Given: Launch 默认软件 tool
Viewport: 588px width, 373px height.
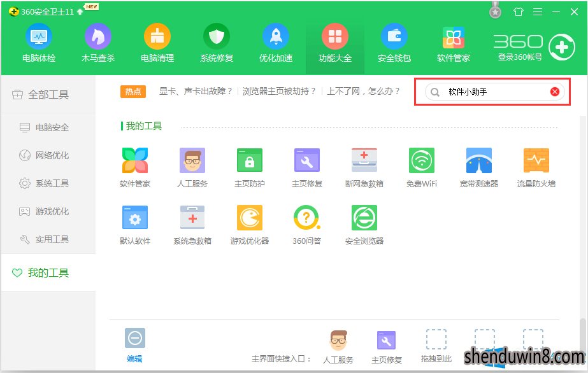Looking at the screenshot, I should click(x=135, y=225).
